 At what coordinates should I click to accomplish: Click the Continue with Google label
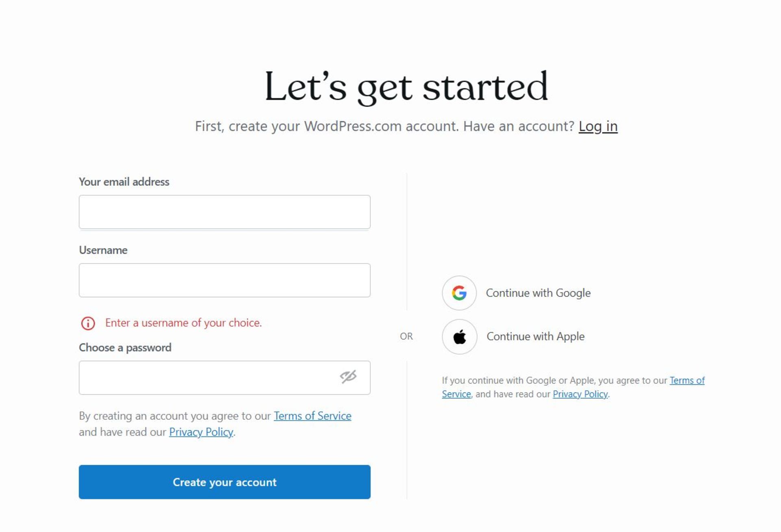538,293
